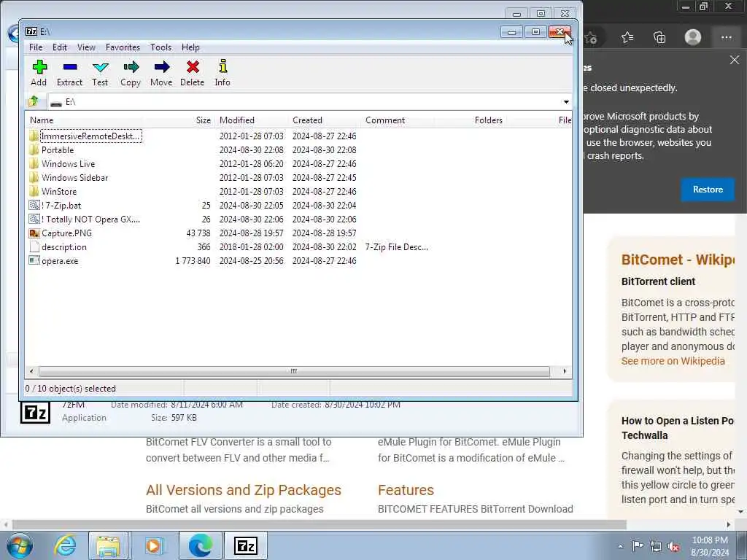Click E:\ path input field
The width and height of the screenshot is (747, 560).
(305, 102)
